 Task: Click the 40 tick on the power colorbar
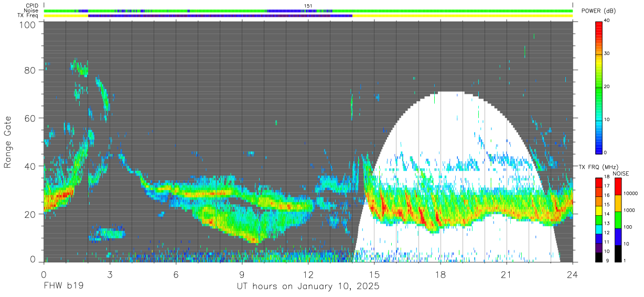click(x=607, y=20)
